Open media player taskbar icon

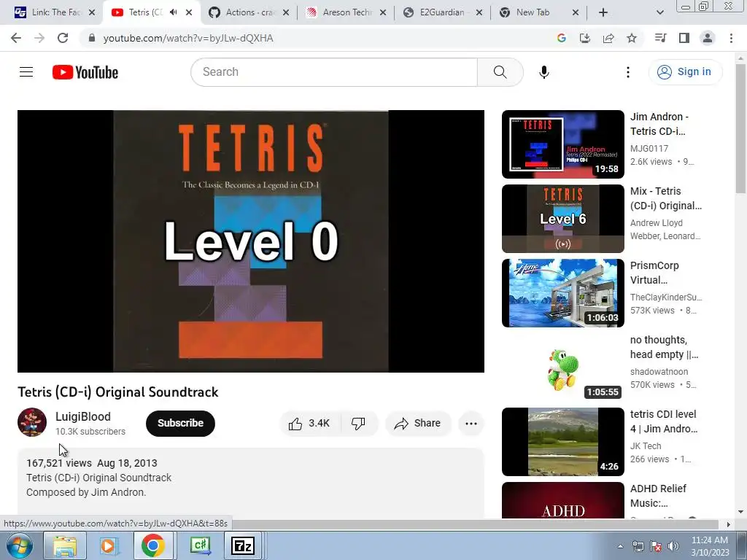[x=109, y=545]
